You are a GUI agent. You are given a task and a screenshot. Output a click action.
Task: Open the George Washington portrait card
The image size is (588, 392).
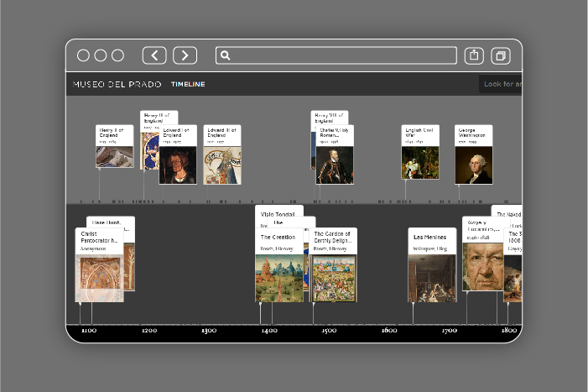point(474,154)
